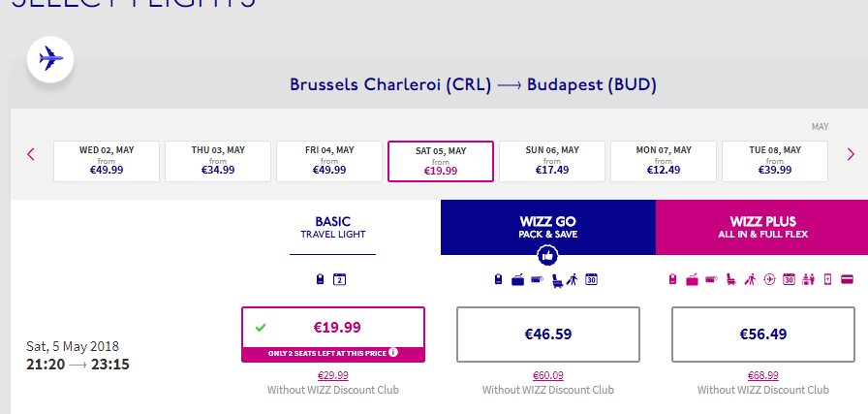Select the €56.49 WIZZ PLUS fare
The height and width of the screenshot is (414, 868).
click(762, 334)
